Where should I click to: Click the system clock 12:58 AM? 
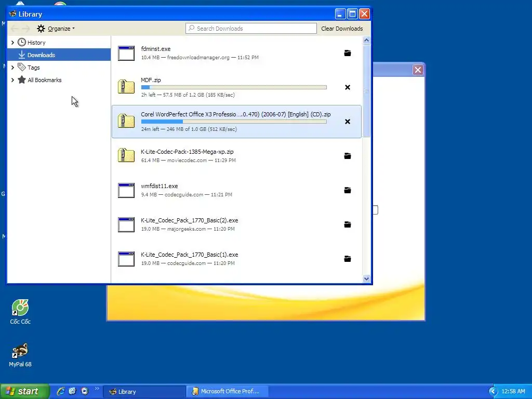[513, 391]
